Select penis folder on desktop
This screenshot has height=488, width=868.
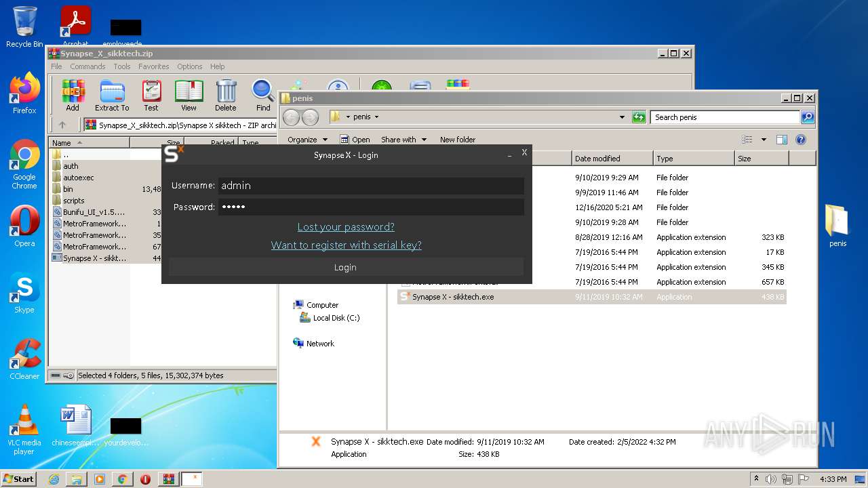(x=837, y=226)
